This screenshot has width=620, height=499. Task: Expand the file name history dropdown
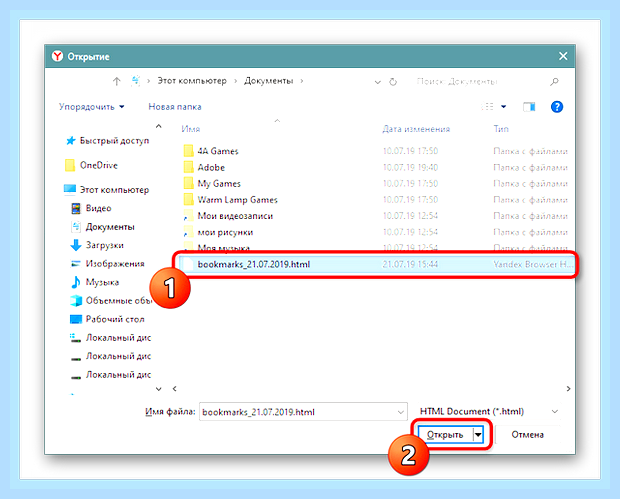click(401, 412)
